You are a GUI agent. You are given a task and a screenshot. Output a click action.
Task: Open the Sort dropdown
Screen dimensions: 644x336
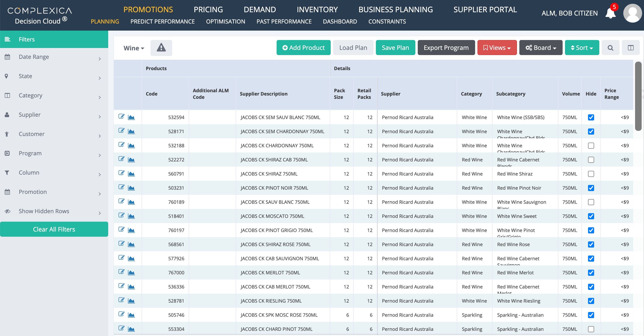click(582, 48)
